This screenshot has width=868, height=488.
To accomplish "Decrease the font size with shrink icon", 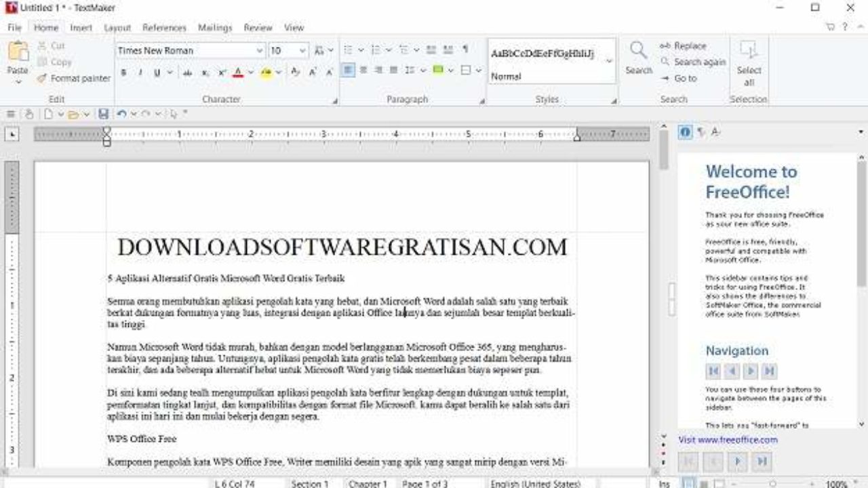I will 329,72.
